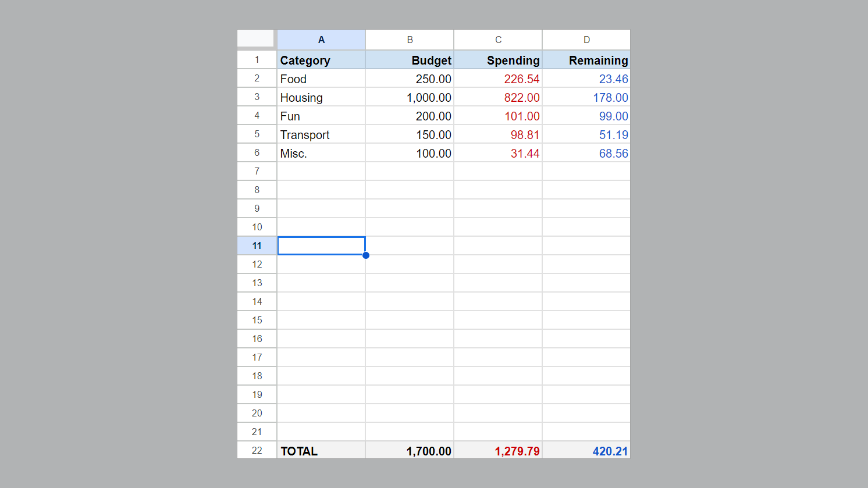Select row 22 header
The image size is (868, 488).
tap(257, 450)
